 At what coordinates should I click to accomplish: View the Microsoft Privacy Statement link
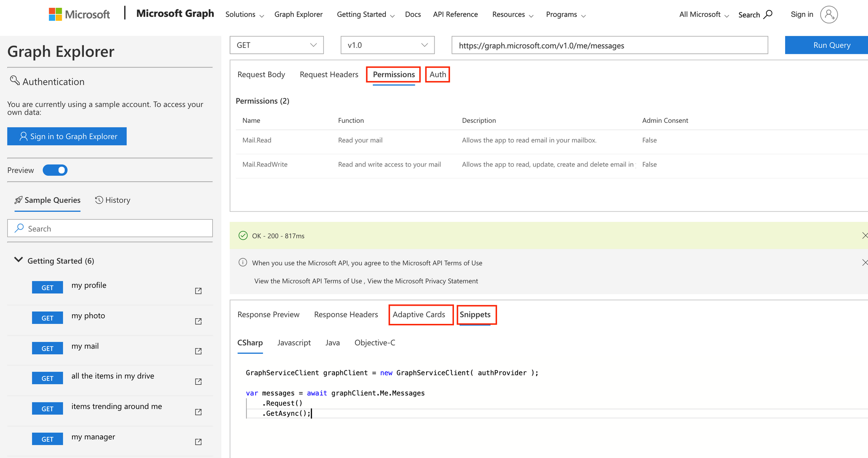[423, 281]
